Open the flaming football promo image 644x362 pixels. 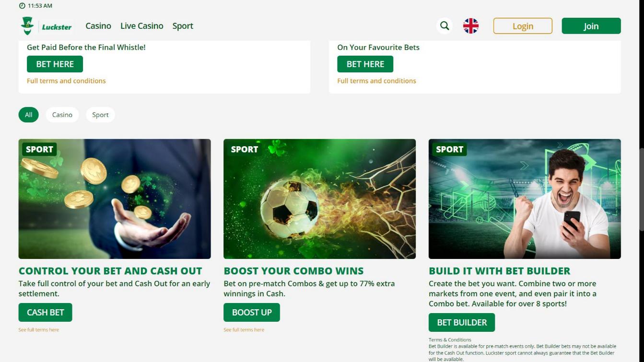319,199
